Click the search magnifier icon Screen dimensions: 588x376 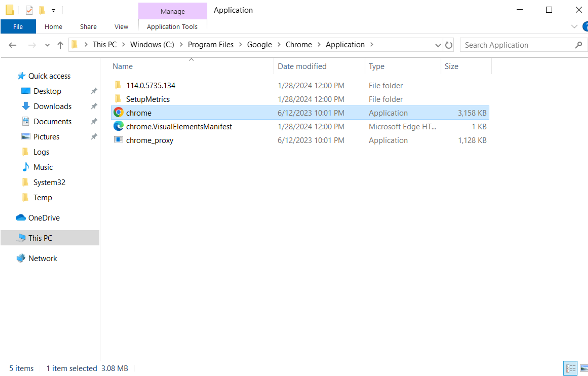(x=579, y=45)
